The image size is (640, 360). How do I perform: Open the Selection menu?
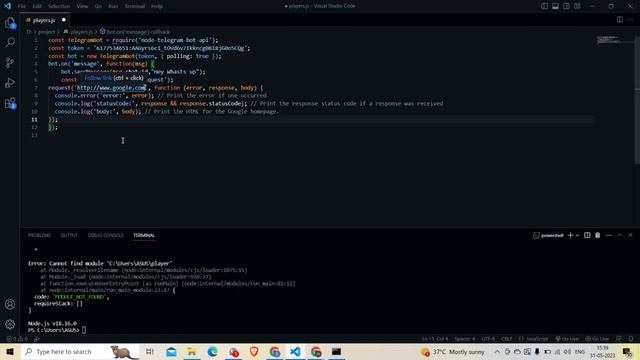pos(59,6)
